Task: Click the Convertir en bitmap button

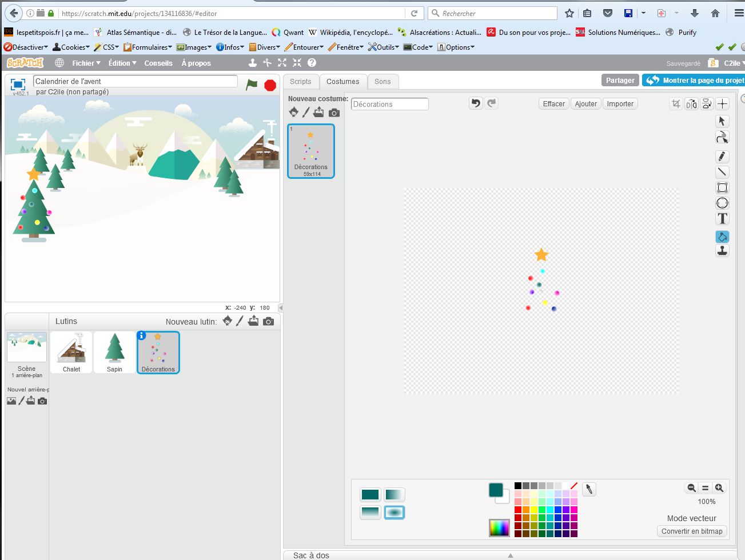Action: pos(691,531)
